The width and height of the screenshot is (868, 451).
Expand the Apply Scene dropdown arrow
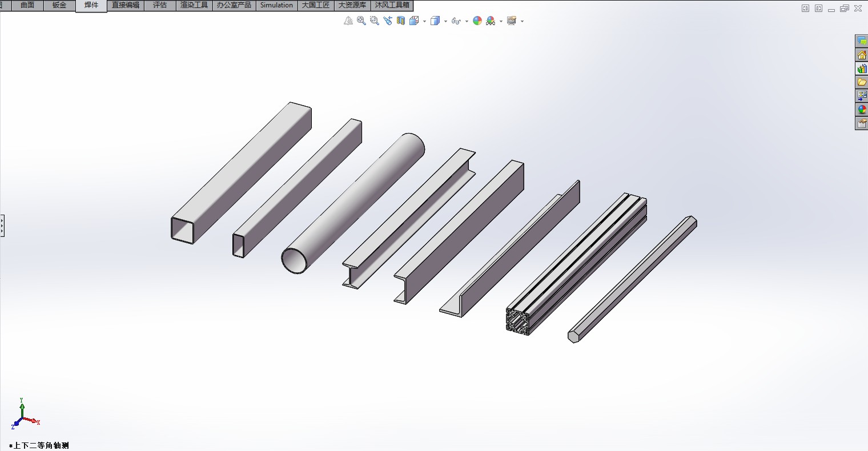501,22
